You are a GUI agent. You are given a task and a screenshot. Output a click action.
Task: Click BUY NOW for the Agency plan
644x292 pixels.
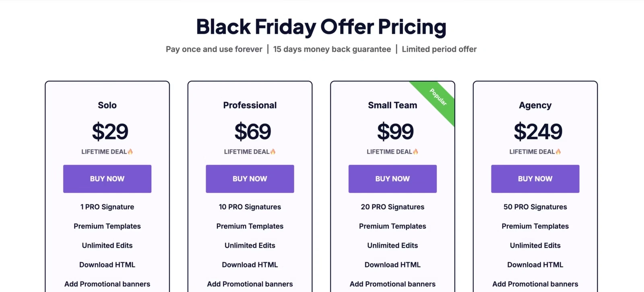point(535,179)
